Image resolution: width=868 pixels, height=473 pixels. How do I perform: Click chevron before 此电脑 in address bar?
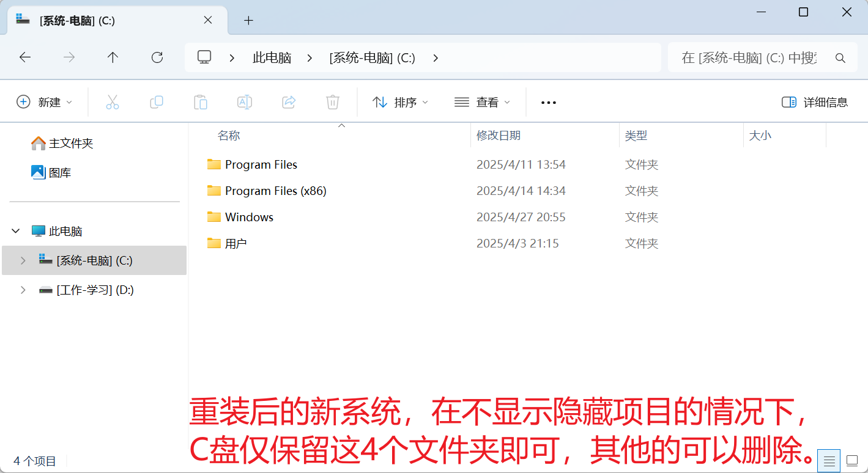pos(232,58)
